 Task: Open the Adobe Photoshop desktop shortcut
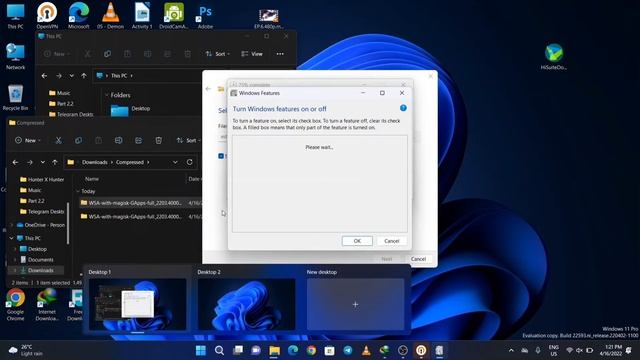[205, 16]
